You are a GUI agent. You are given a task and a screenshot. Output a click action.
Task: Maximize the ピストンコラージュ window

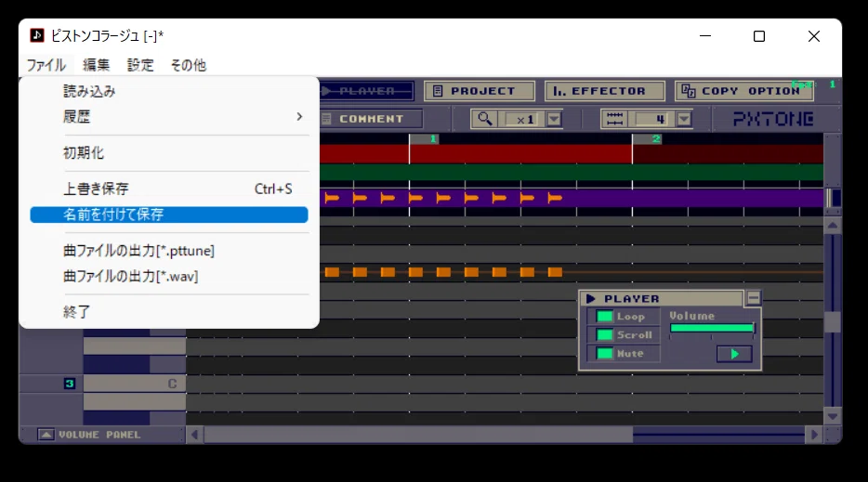click(x=759, y=36)
